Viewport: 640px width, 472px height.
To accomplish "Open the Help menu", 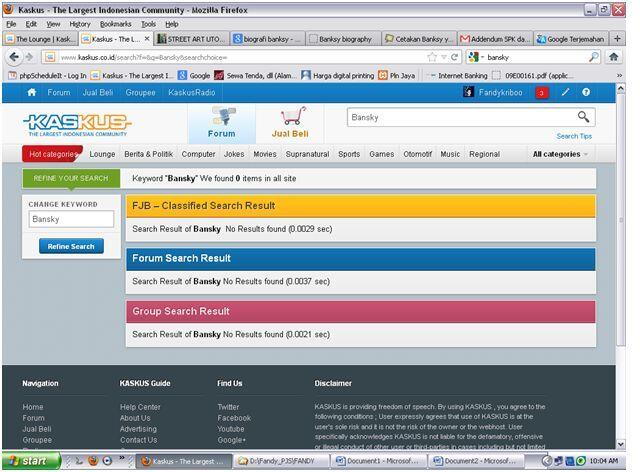I will 172,24.
